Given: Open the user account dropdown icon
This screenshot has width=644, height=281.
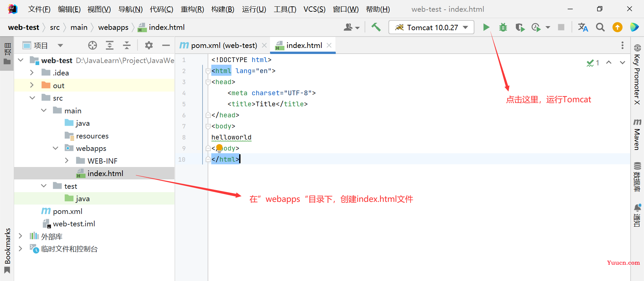Looking at the screenshot, I should click(352, 27).
